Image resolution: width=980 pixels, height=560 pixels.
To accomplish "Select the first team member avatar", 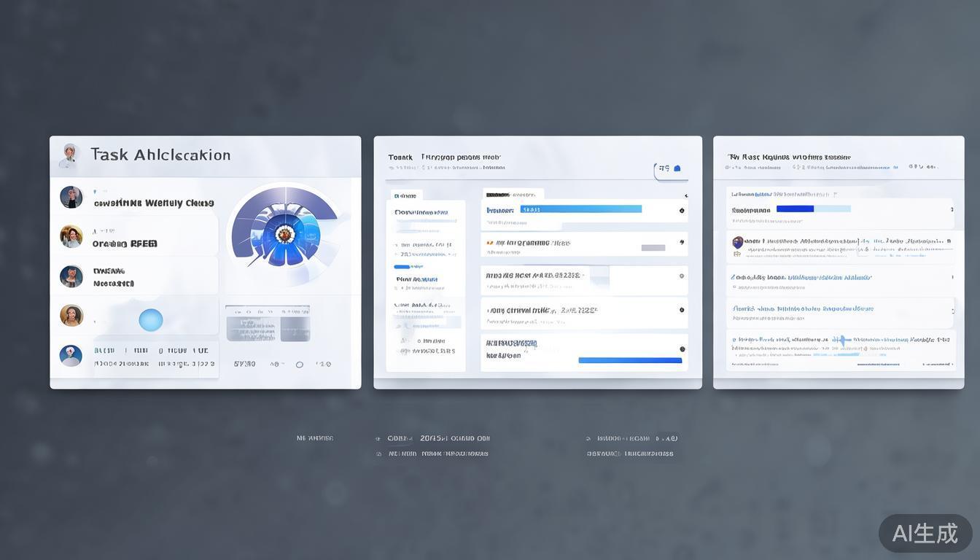I will click(x=71, y=197).
